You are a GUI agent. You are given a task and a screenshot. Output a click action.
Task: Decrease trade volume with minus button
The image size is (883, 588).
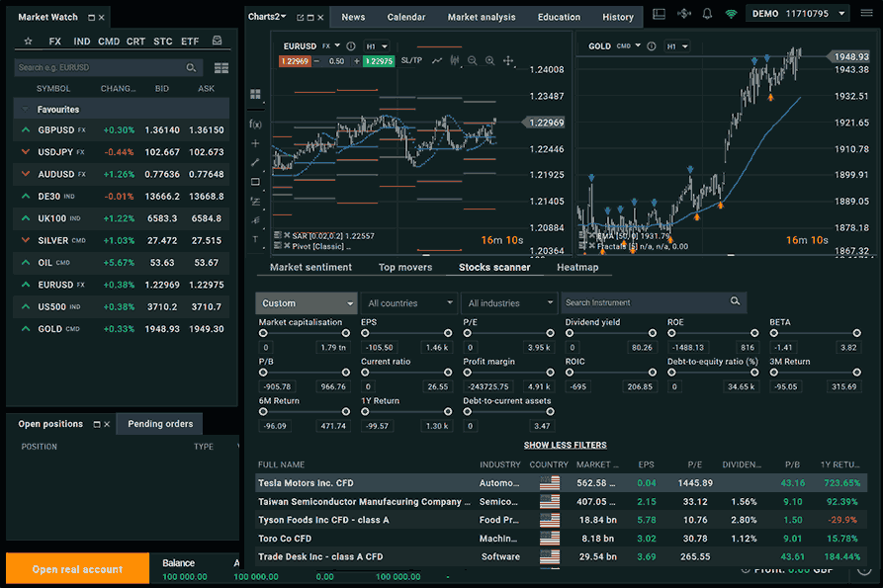(x=316, y=61)
